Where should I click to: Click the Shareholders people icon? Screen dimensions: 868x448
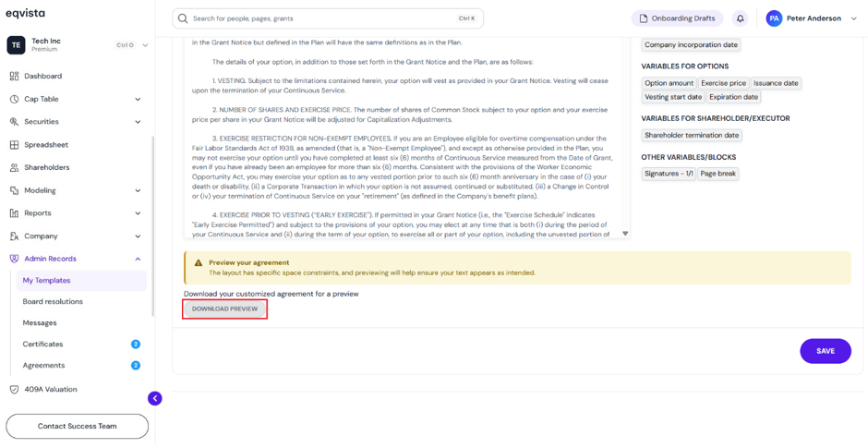15,167
